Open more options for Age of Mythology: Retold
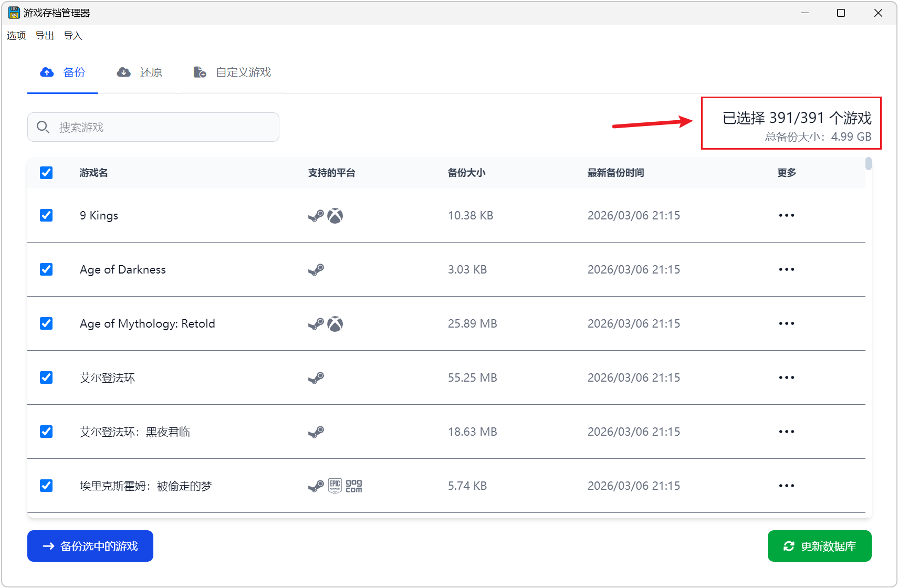 tap(787, 323)
